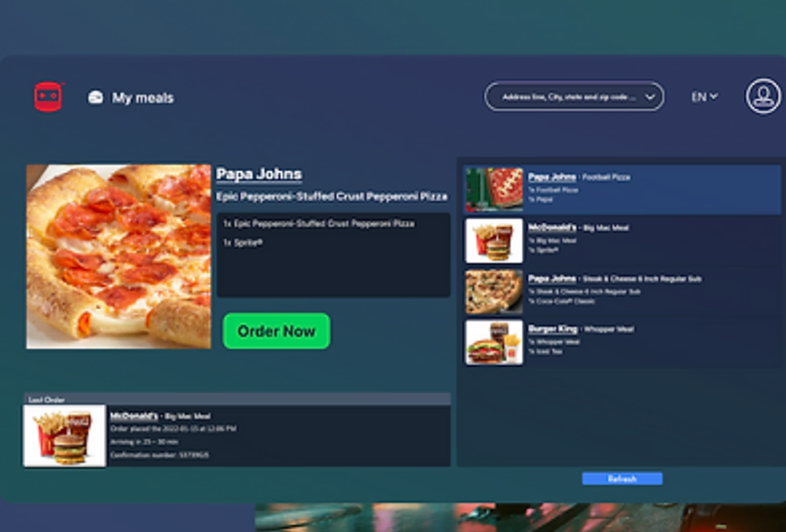Open the user profile icon
The image size is (786, 532).
(762, 96)
